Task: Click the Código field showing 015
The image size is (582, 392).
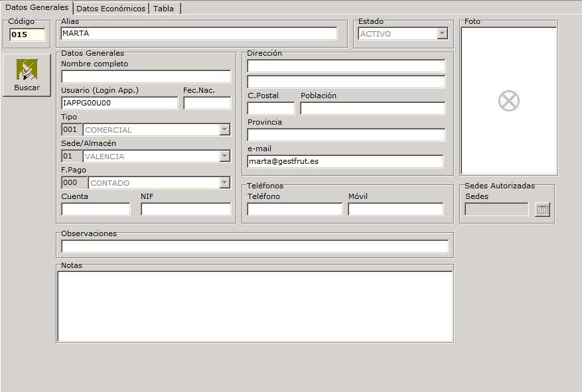Action: 27,34
